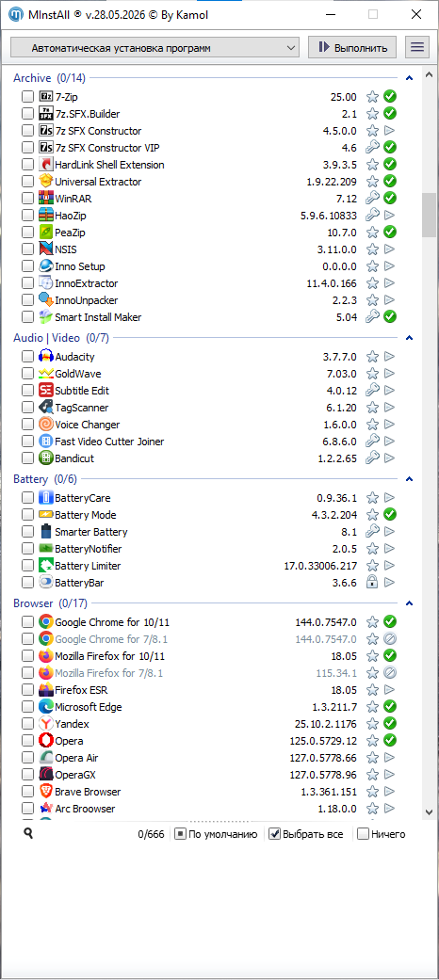This screenshot has height=980, width=439.
Task: Click the Subtitle Edit icon
Action: click(45, 390)
